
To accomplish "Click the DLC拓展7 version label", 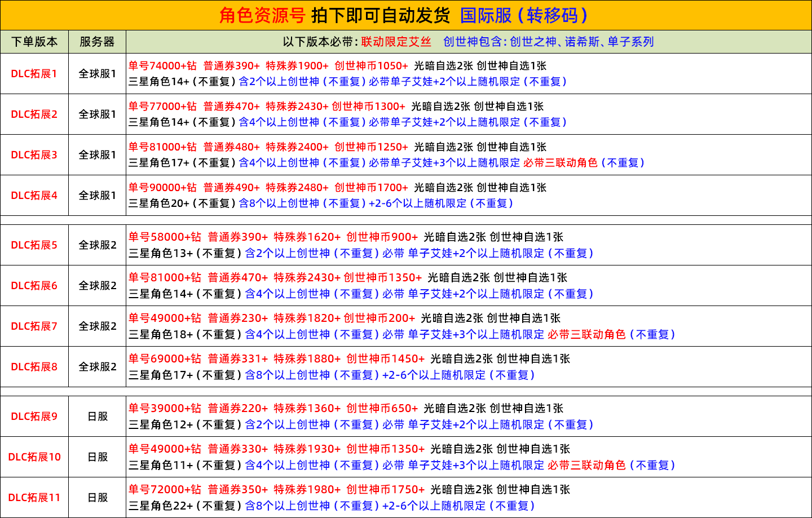I will (x=34, y=326).
